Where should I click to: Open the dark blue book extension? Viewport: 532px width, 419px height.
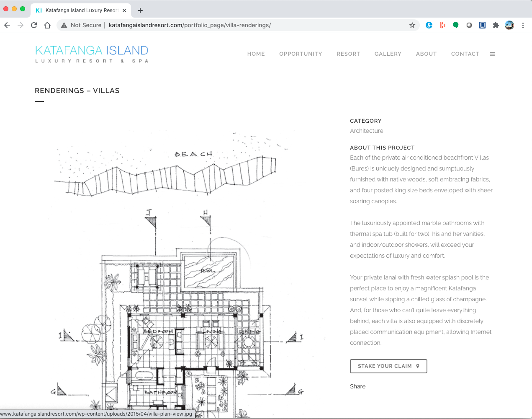(483, 25)
